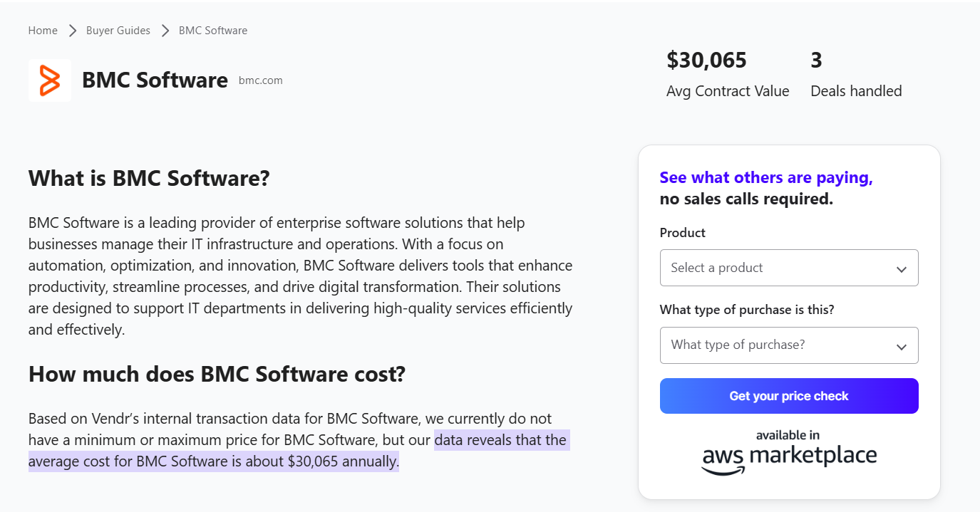The height and width of the screenshot is (512, 980).
Task: Click the $30,065 average contract value figure
Action: point(706,61)
